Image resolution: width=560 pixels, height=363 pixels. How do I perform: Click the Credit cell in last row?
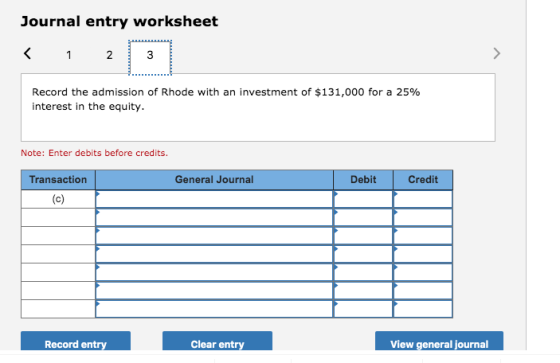[423, 309]
